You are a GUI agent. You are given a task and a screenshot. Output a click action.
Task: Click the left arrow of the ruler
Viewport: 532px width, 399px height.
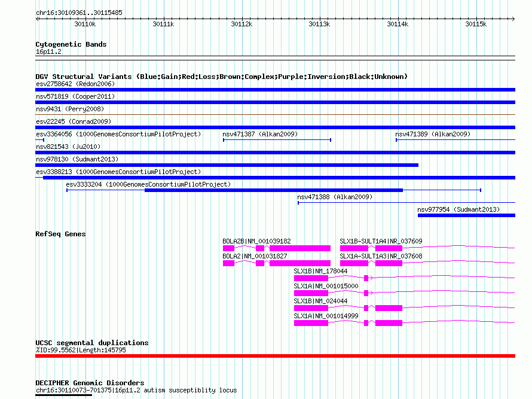click(37, 19)
